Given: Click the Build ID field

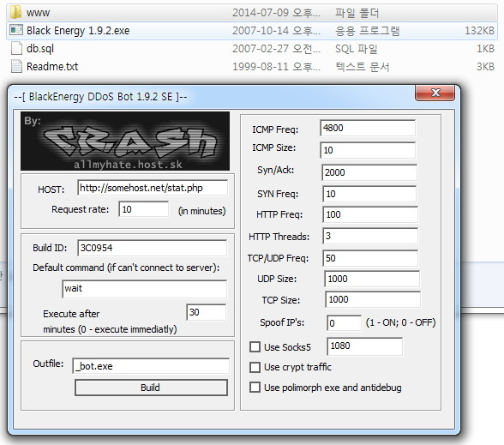Looking at the screenshot, I should point(152,248).
